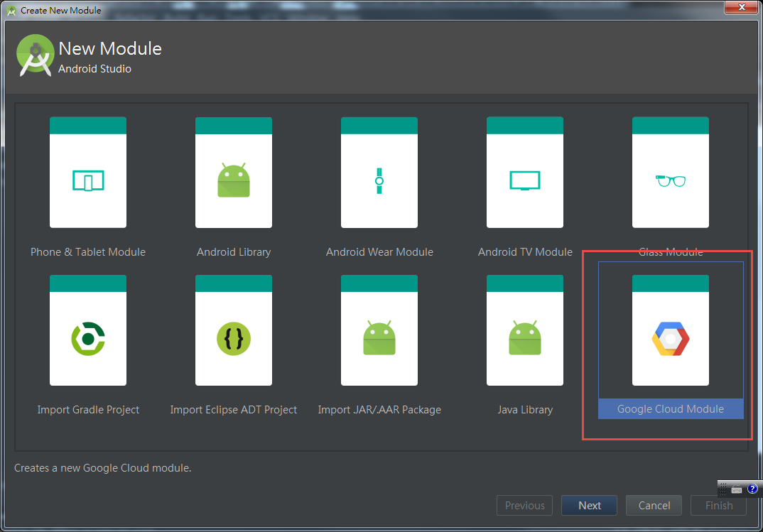Cancel the New Module dialog
This screenshot has width=763, height=532.
654,505
